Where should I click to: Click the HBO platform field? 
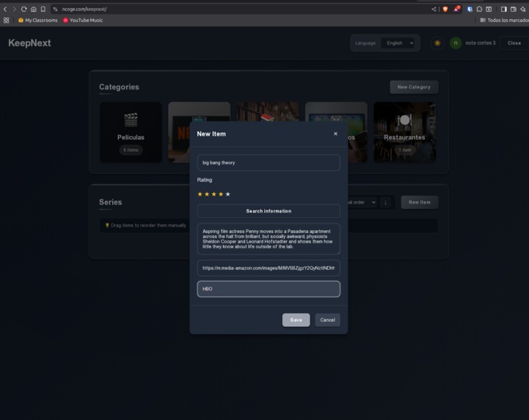pyautogui.click(x=269, y=289)
